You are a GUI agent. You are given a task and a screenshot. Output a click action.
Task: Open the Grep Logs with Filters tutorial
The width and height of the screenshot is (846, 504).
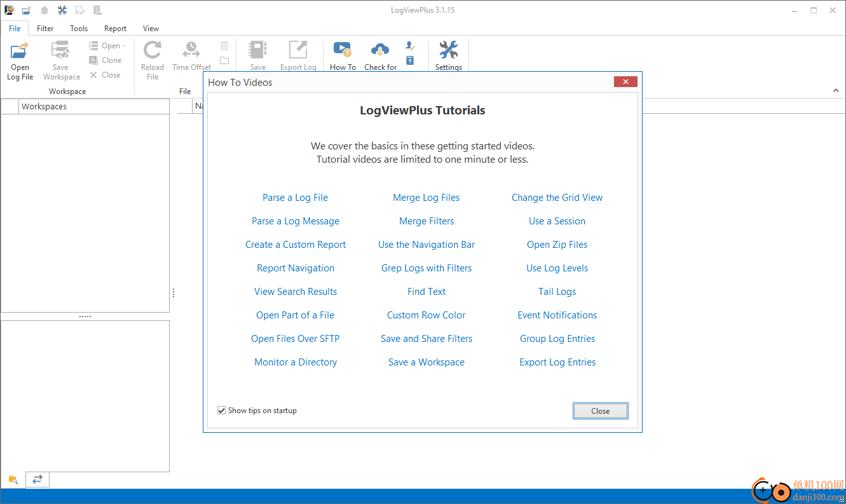coord(426,268)
